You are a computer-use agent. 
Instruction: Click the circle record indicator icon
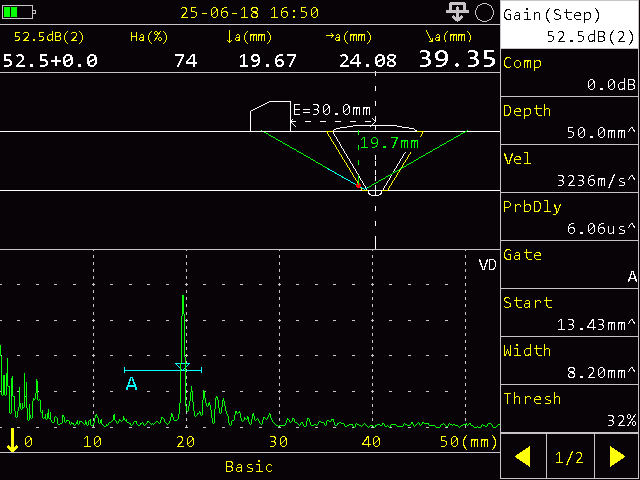tap(484, 12)
